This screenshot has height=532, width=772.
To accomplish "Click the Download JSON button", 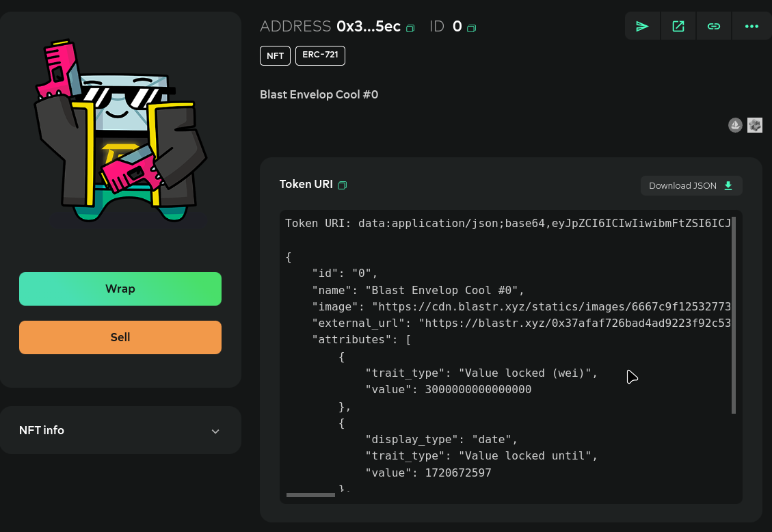I will click(x=691, y=185).
